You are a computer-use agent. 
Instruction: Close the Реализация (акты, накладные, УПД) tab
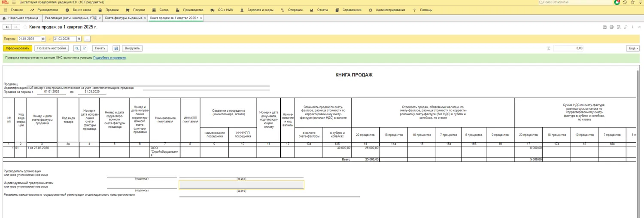[x=100, y=18]
